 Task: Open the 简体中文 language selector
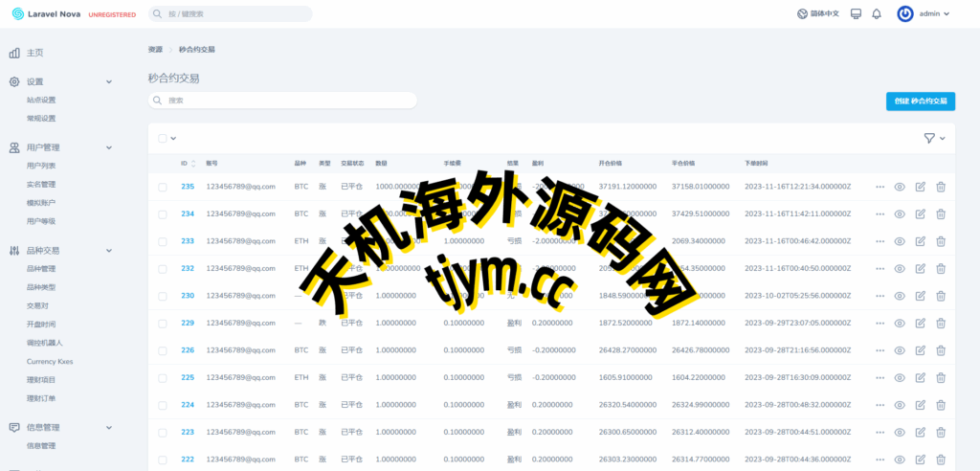(818, 14)
